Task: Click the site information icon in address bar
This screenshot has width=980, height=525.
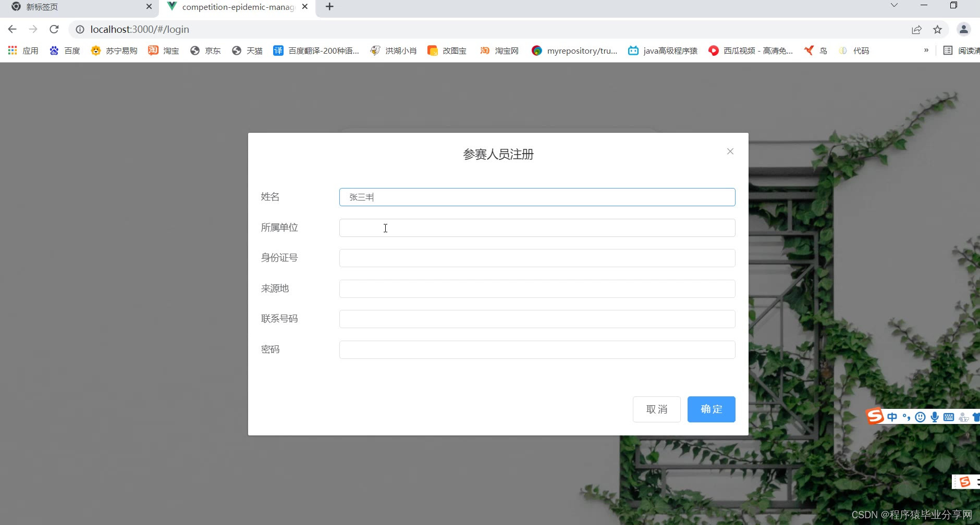Action: click(x=80, y=30)
